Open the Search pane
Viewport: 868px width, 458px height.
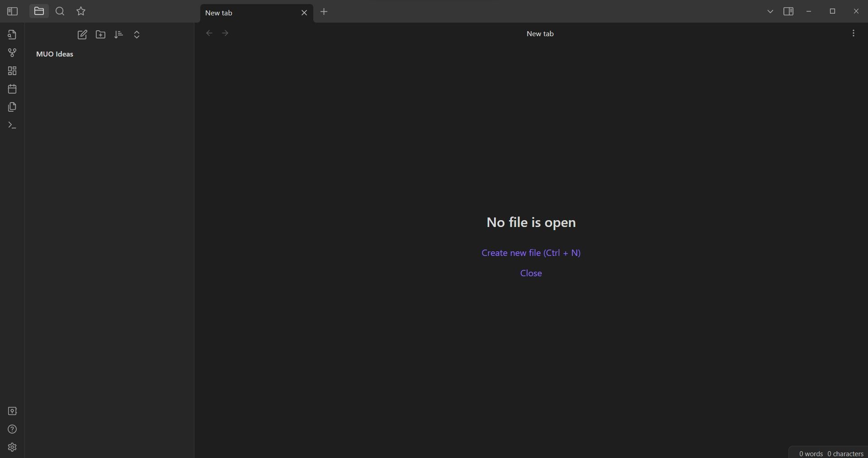pyautogui.click(x=60, y=11)
